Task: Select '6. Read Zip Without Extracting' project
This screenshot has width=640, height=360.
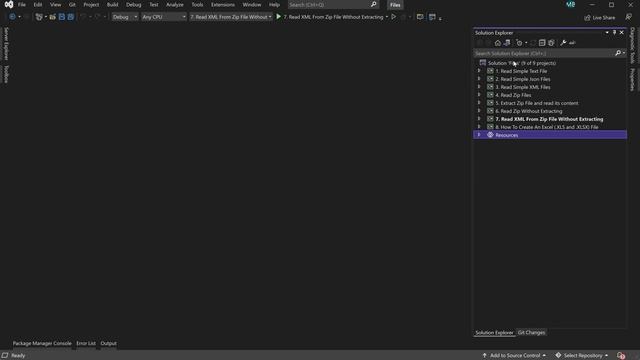Action: (x=529, y=111)
